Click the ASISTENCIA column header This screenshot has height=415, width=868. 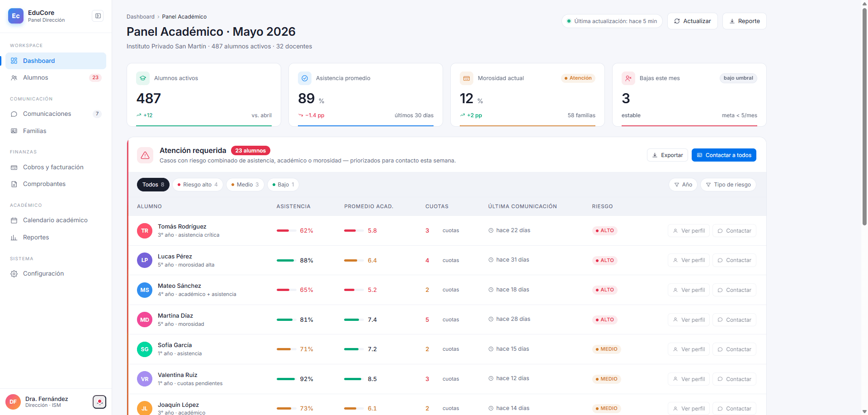coord(293,206)
